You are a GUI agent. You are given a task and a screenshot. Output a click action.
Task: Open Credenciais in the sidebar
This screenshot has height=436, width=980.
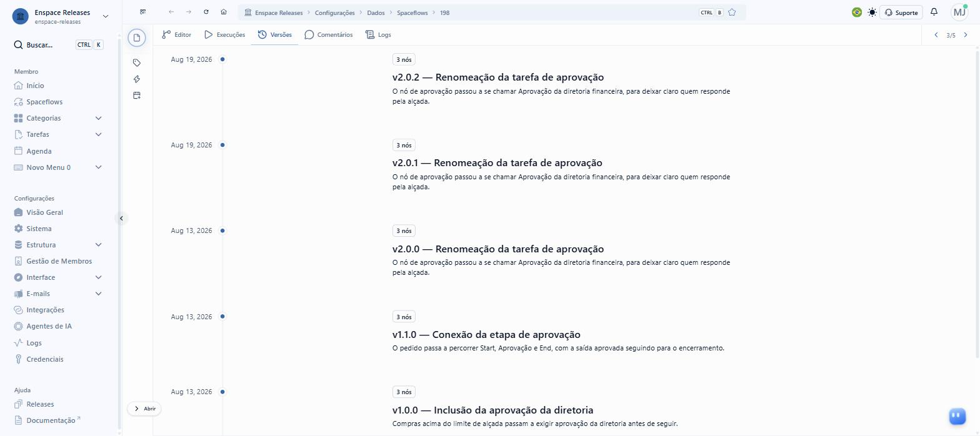point(44,359)
